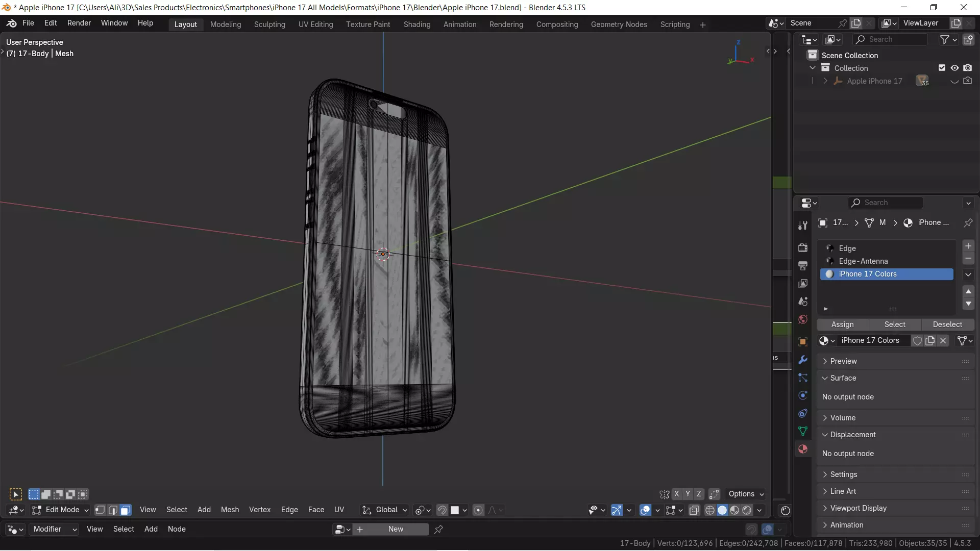Toggle Z axis mirror
Viewport: 980px width, 551px height.
click(x=699, y=494)
